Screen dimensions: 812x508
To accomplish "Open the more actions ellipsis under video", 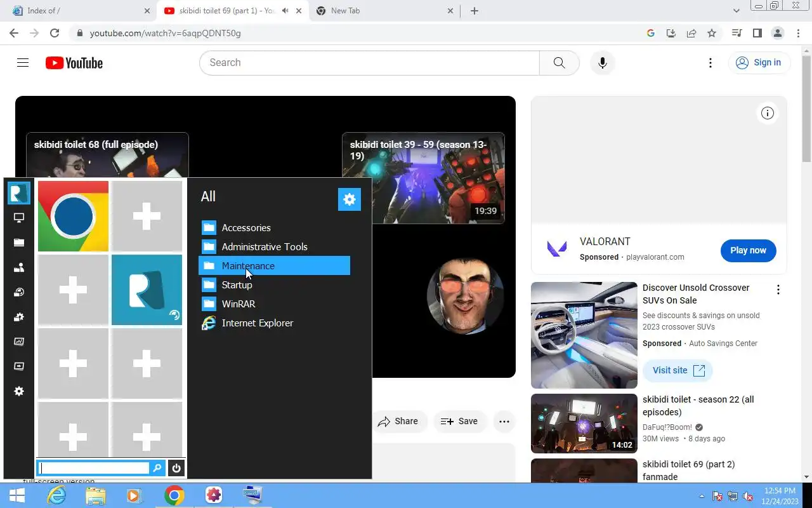I will point(504,421).
